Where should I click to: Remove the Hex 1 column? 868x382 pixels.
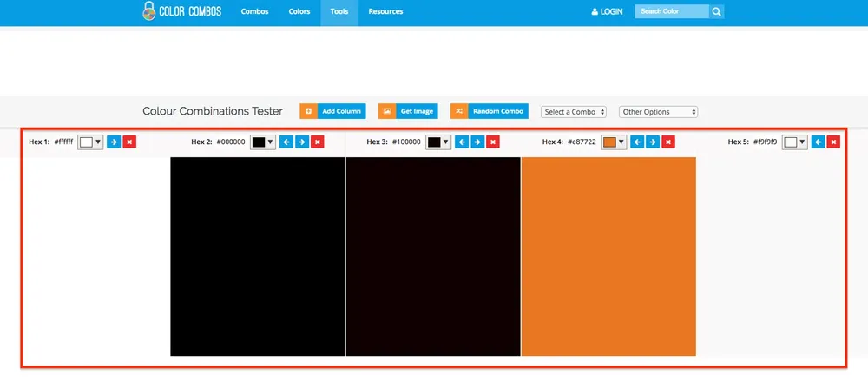coord(129,142)
